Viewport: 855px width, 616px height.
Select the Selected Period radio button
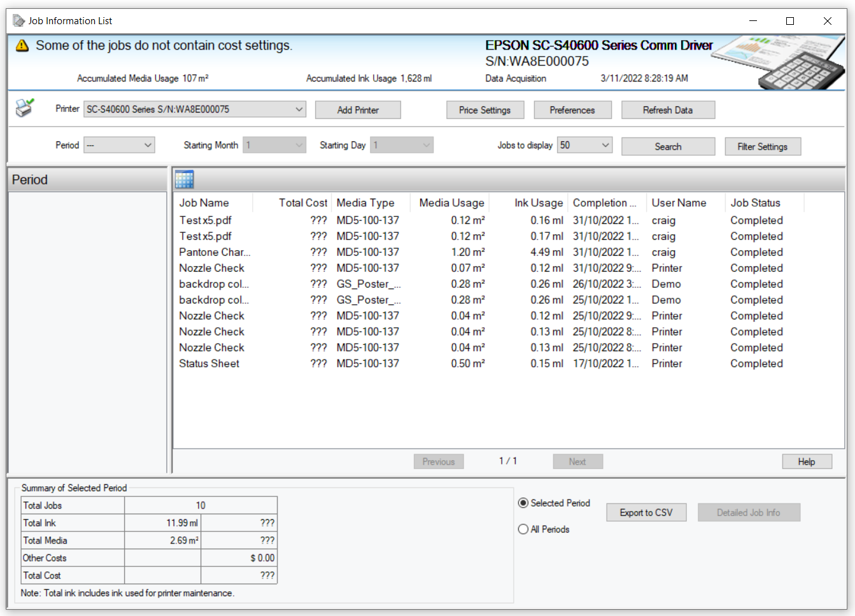(523, 503)
